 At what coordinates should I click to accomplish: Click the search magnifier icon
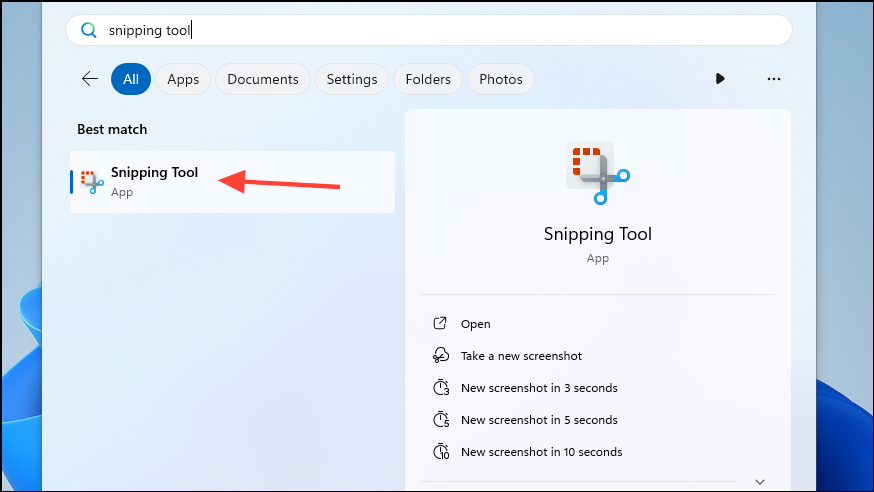click(89, 30)
